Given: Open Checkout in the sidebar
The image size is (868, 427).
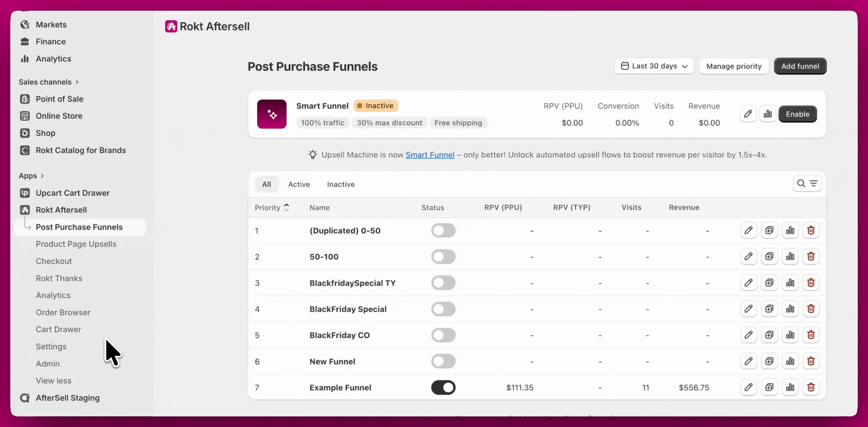Looking at the screenshot, I should click(x=54, y=261).
